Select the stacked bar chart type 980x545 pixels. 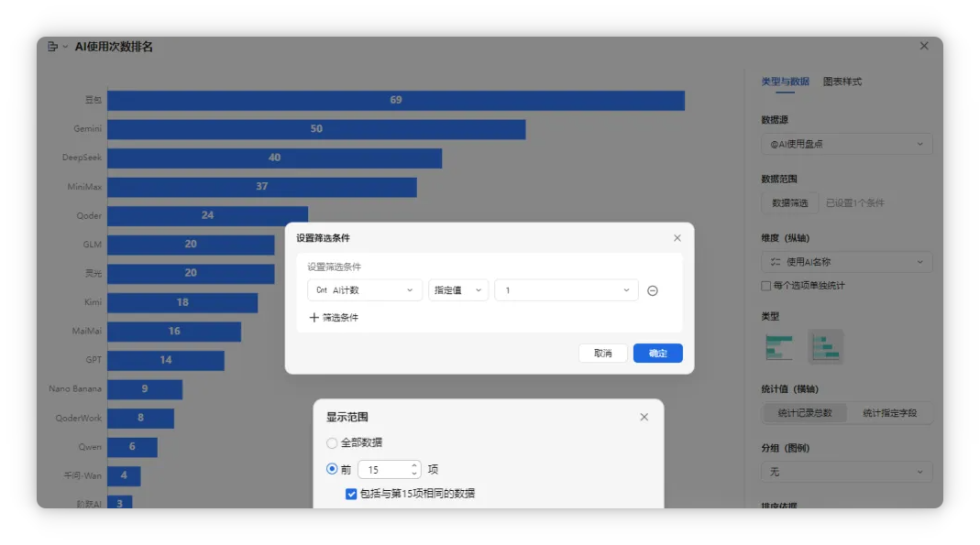(x=825, y=347)
